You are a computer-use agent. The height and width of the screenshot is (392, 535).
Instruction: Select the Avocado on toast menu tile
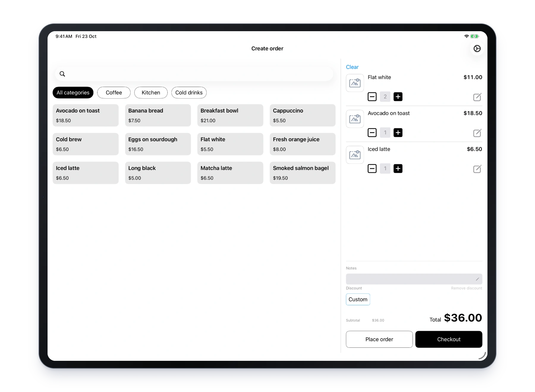(x=86, y=115)
